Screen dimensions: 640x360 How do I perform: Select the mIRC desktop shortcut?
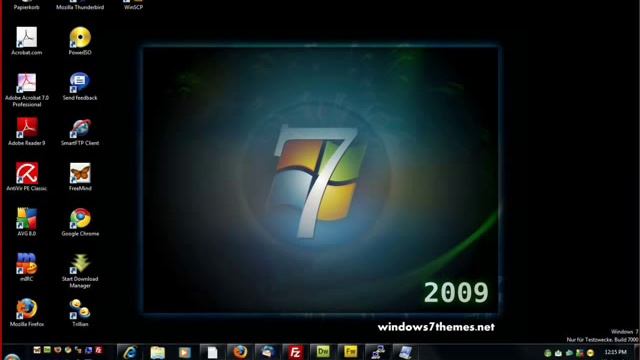click(x=27, y=264)
